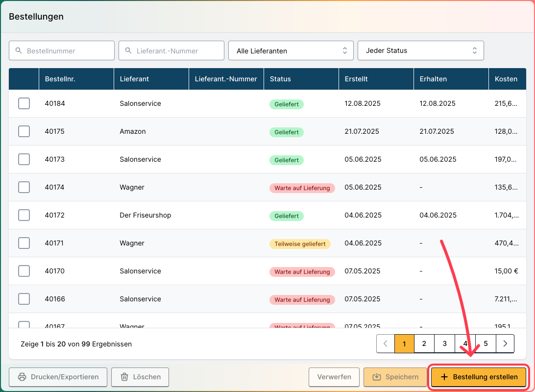Click the Speichern button label
535x392 pixels.
[x=402, y=377]
